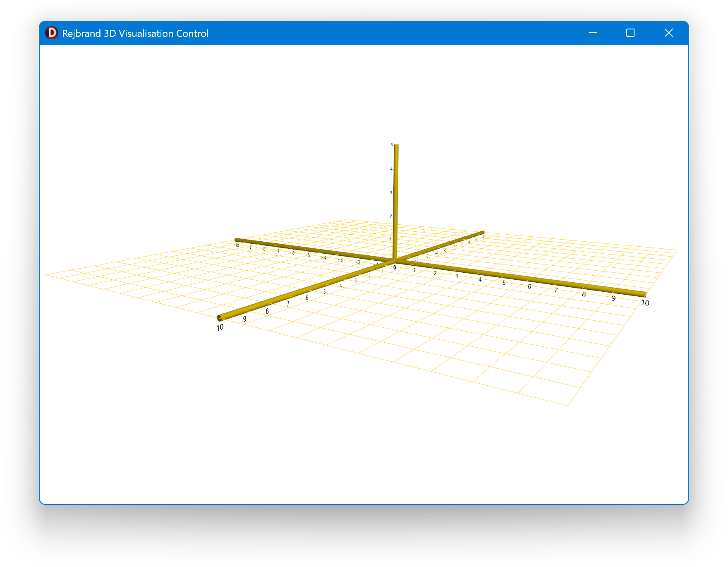
Task: Click label 6 on the right-pointing axis
Action: [x=529, y=286]
